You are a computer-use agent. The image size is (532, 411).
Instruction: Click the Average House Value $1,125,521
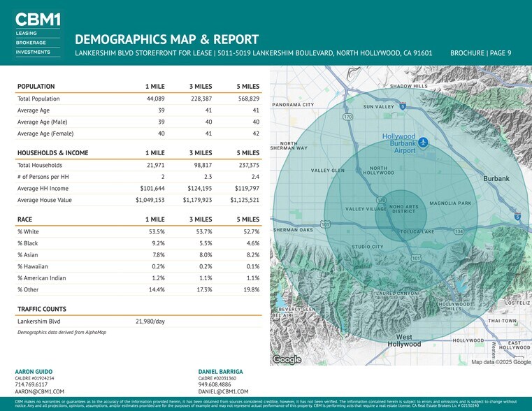pos(245,200)
